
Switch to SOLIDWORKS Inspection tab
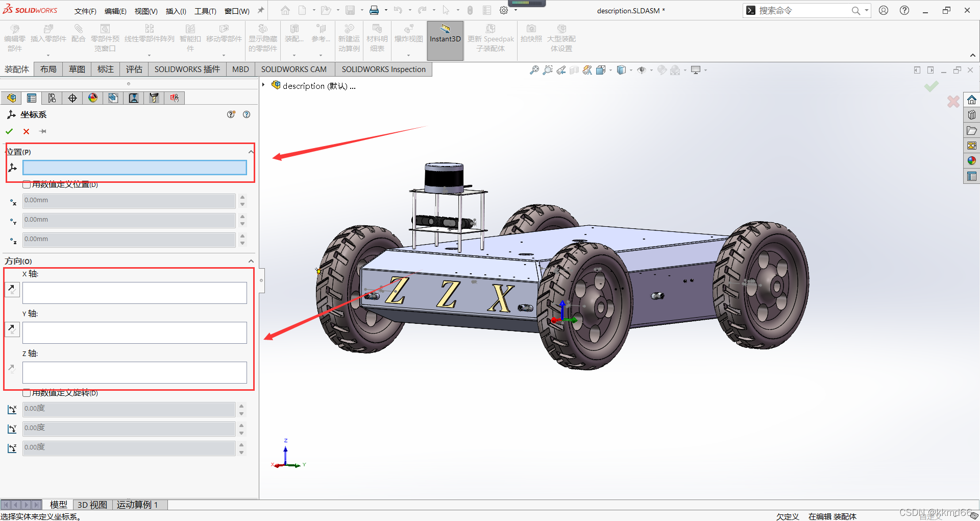click(384, 69)
